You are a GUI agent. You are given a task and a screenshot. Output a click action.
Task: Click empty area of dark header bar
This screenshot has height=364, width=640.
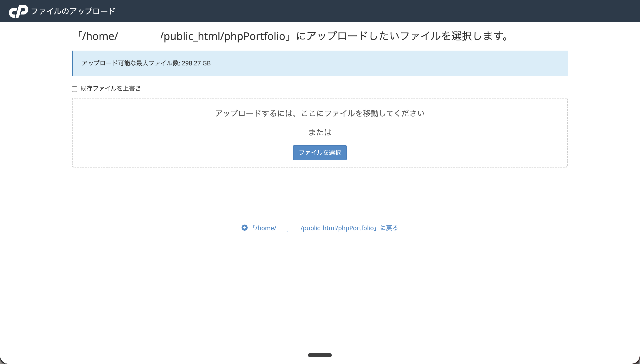(375, 11)
